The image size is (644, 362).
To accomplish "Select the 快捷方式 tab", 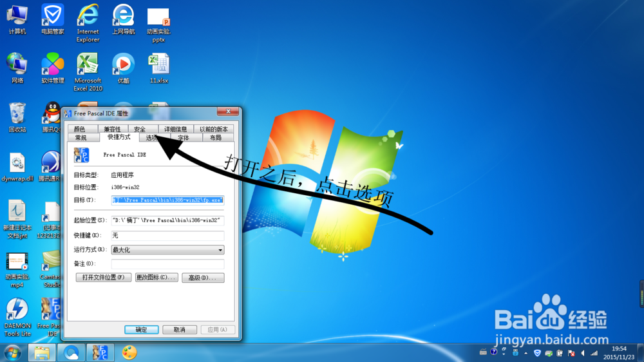I will [118, 137].
